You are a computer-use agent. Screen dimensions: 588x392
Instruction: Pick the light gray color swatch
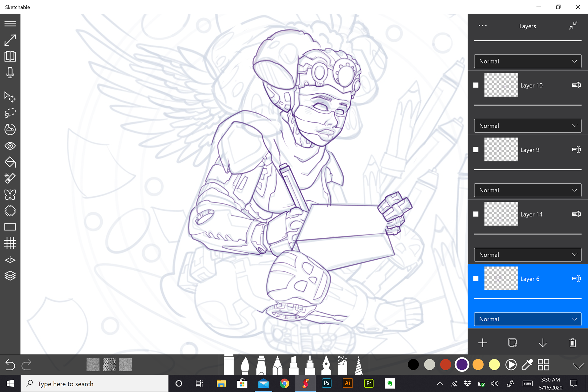430,365
